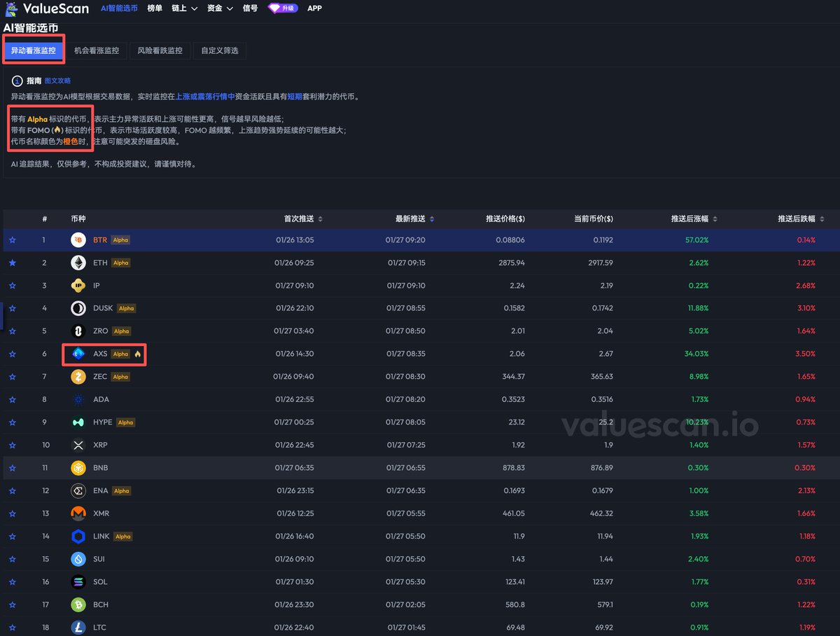Click the XMR coin icon

pos(78,513)
